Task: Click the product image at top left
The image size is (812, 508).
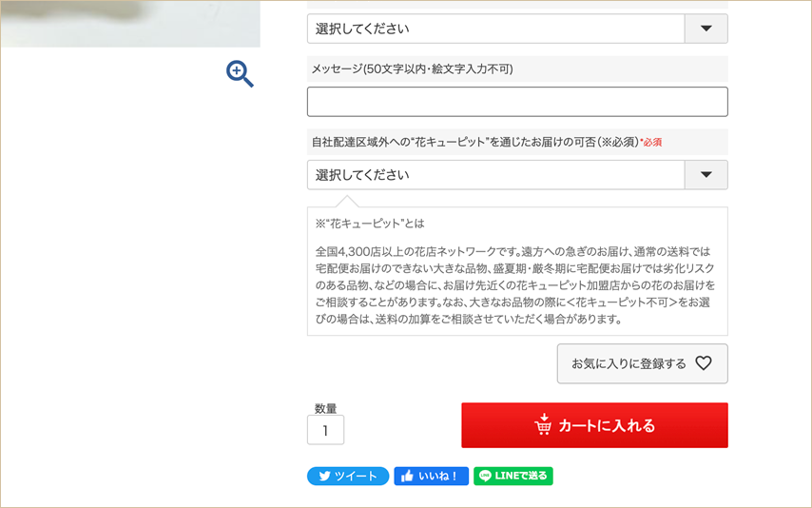Action: click(x=129, y=23)
